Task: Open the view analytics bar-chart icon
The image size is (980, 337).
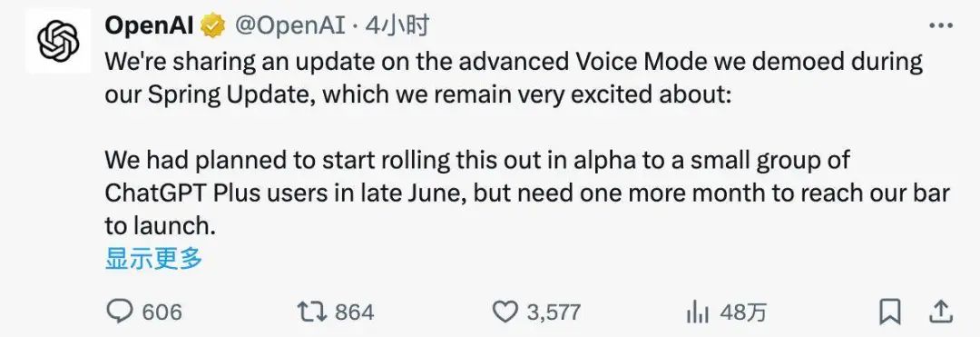Action: (698, 312)
